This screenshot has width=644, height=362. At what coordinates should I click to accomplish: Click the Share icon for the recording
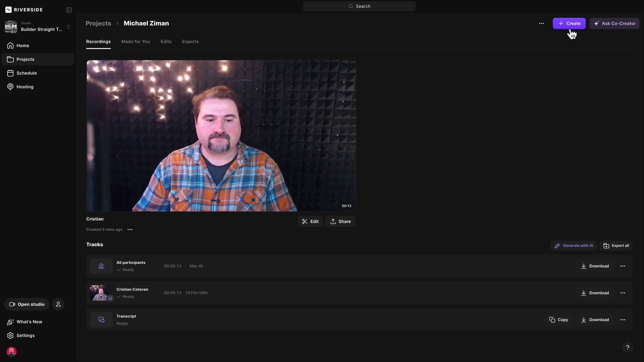[333, 221]
